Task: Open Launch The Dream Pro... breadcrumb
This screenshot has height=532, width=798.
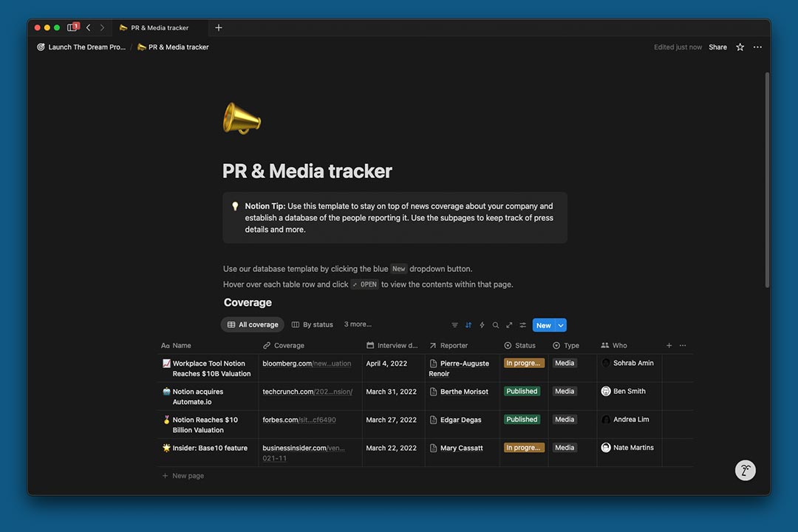Action: point(81,47)
